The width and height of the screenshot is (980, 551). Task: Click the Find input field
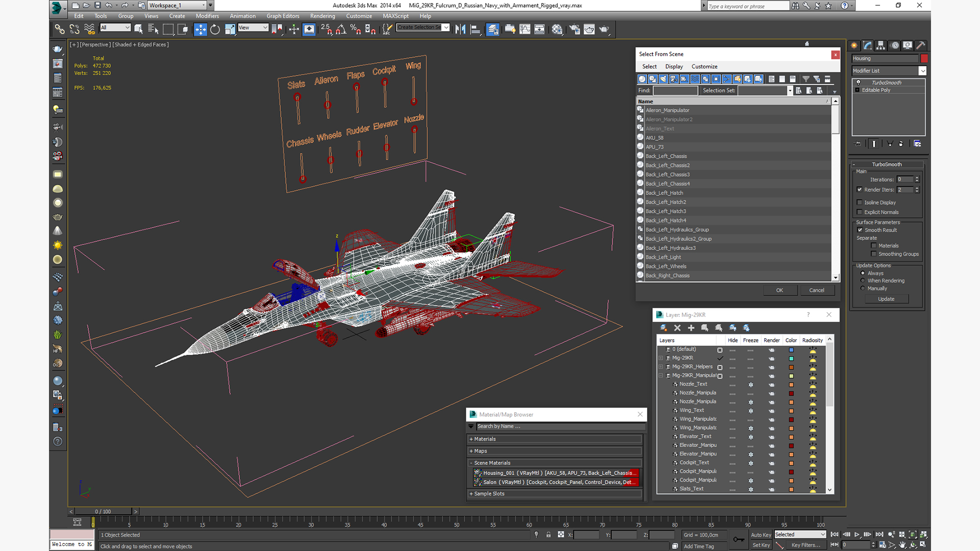click(x=675, y=90)
